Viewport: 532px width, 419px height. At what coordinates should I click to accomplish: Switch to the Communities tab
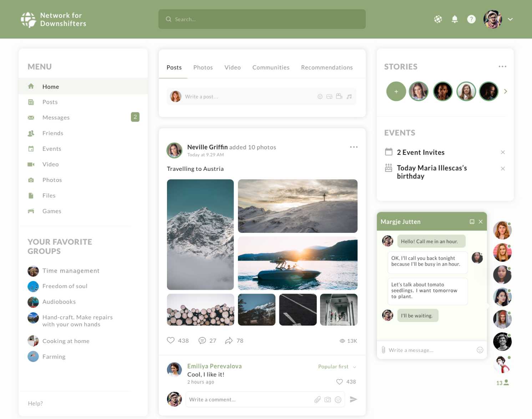pyautogui.click(x=270, y=67)
